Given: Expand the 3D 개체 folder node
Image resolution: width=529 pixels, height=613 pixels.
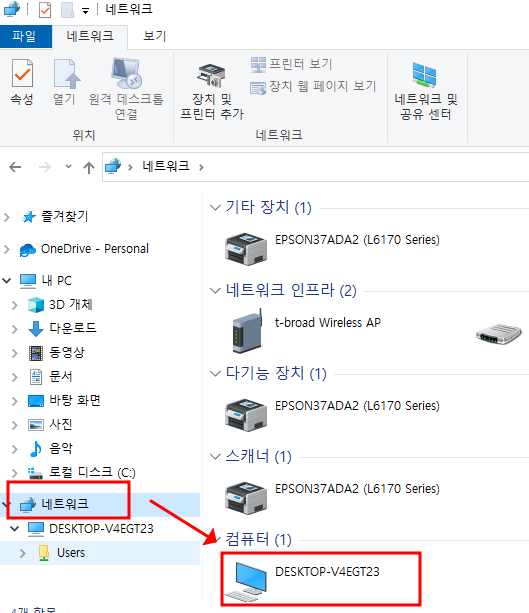Looking at the screenshot, I should pos(14,305).
